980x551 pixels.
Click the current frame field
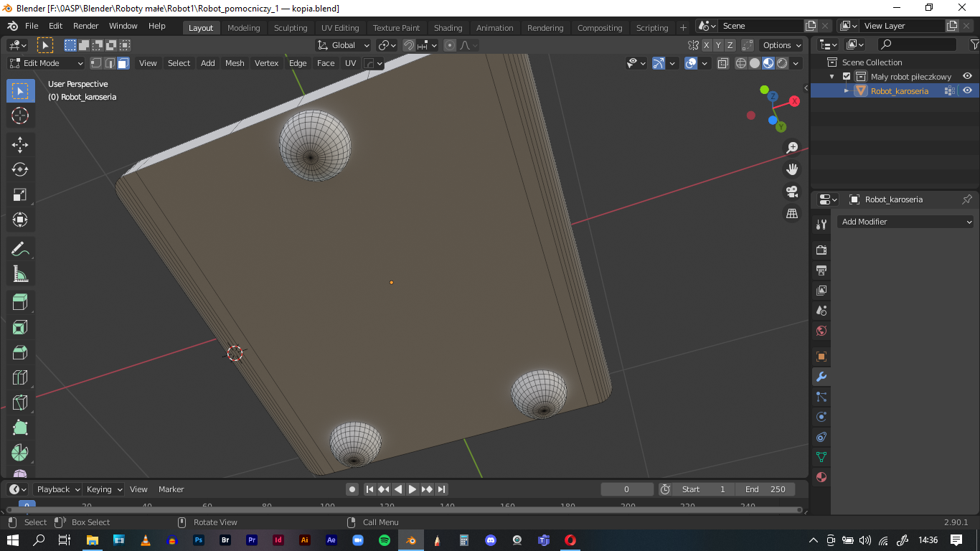coord(626,489)
